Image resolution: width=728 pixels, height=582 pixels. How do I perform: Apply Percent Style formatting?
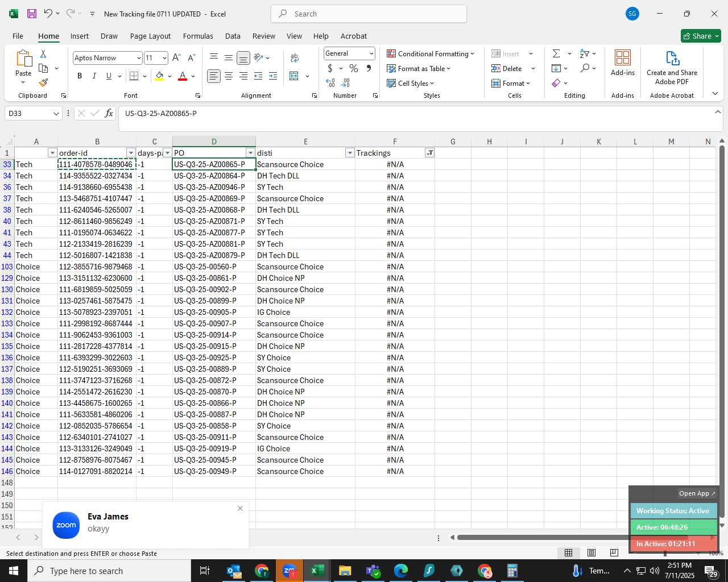coord(354,68)
